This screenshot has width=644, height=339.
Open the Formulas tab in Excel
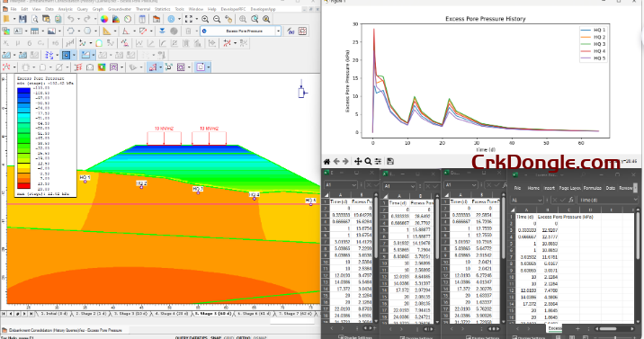tap(592, 188)
